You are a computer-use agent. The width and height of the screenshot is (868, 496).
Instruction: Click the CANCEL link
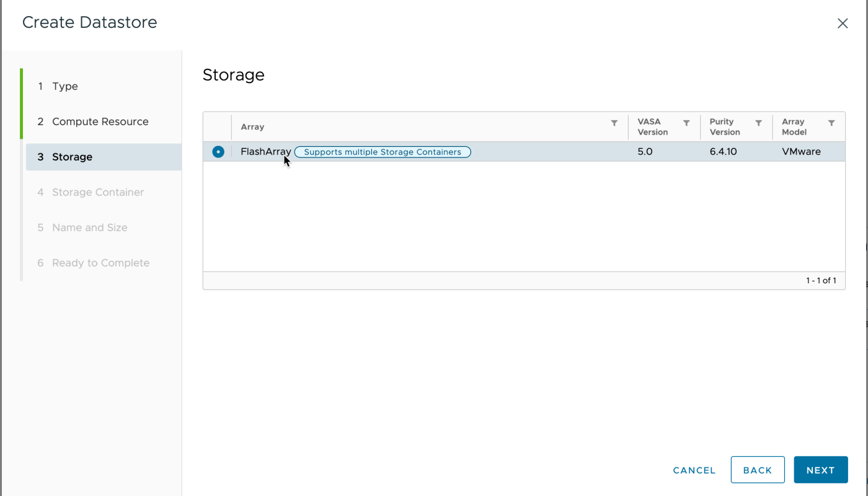coord(694,470)
